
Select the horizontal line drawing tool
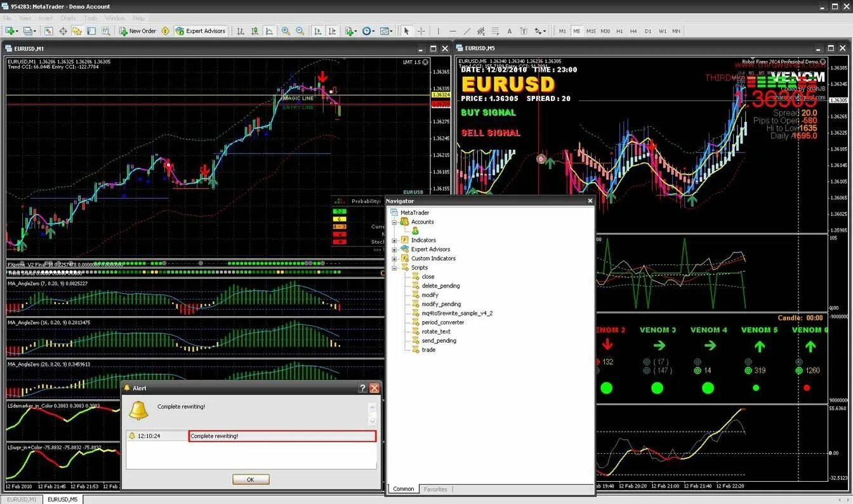point(453,31)
